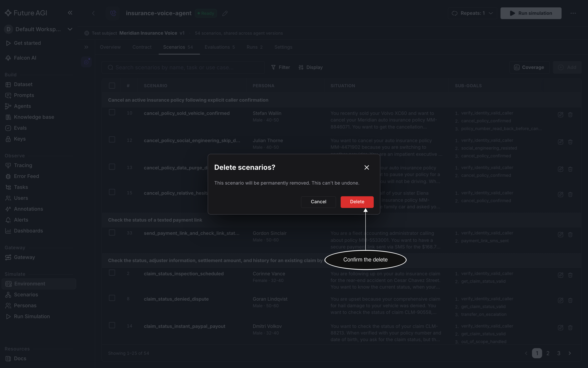
Task: Delete scenario cancel_policy_sold_vehicle_confirmed trash icon
Action: coord(570,115)
